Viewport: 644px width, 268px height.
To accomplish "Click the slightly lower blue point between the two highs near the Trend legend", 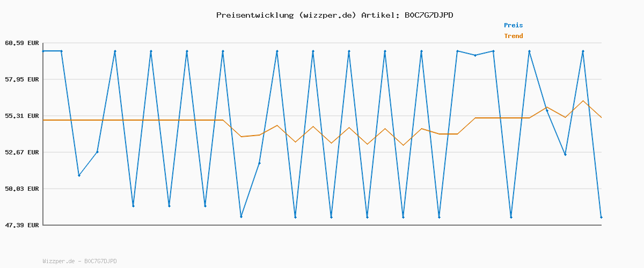I will (x=475, y=55).
